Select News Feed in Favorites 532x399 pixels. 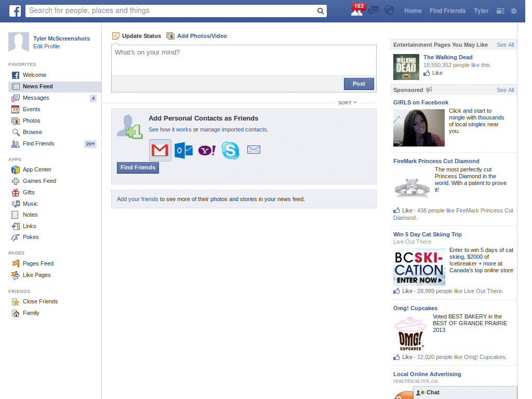click(x=55, y=87)
